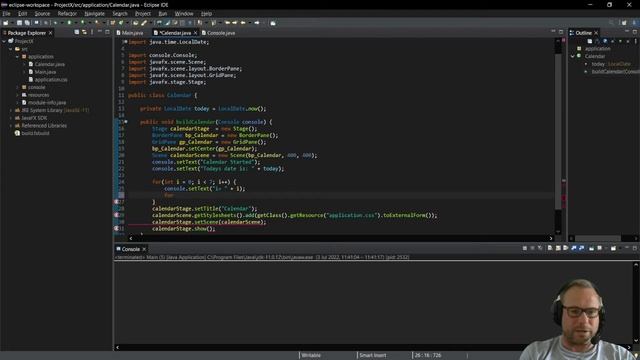The image size is (640, 360).
Task: Click the editor horizontal scrollbar track
Action: click(341, 238)
